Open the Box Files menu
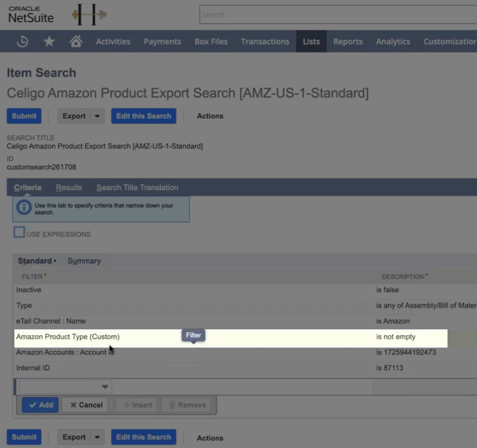 211,41
